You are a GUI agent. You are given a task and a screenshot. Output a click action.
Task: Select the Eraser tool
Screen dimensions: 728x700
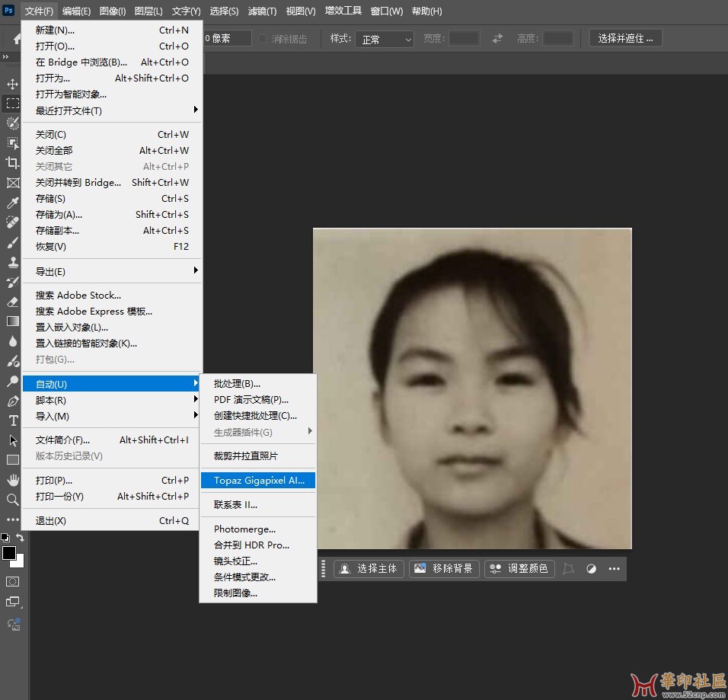[13, 302]
